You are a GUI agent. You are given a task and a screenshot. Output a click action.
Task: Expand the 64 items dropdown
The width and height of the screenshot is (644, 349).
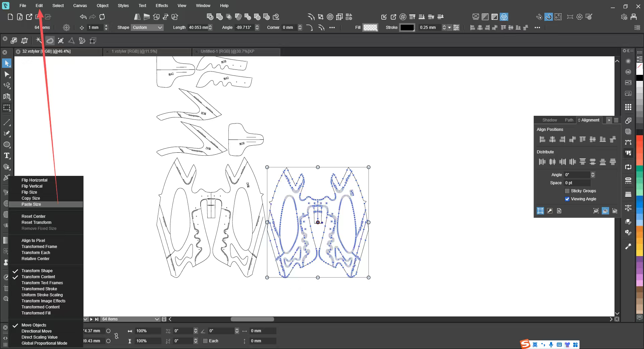coord(157,319)
